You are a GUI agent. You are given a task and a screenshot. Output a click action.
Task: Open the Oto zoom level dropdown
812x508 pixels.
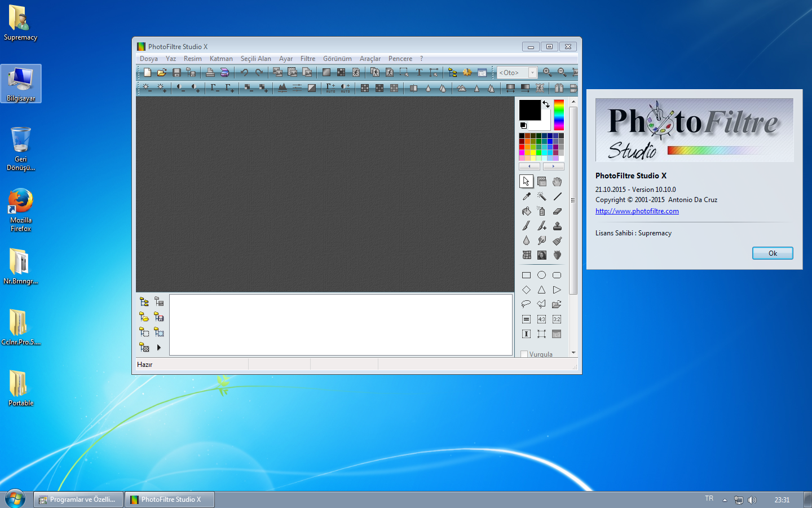point(532,73)
